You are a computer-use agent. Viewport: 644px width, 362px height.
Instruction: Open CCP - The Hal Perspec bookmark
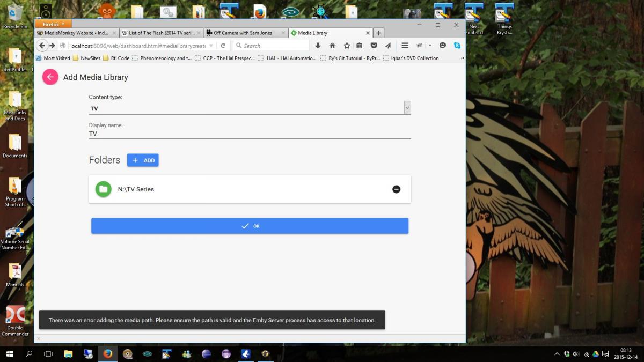[225, 58]
